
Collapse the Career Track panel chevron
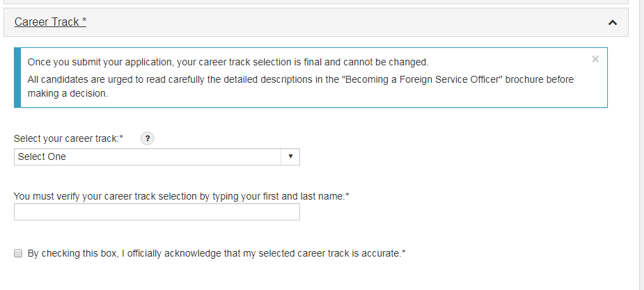(613, 22)
